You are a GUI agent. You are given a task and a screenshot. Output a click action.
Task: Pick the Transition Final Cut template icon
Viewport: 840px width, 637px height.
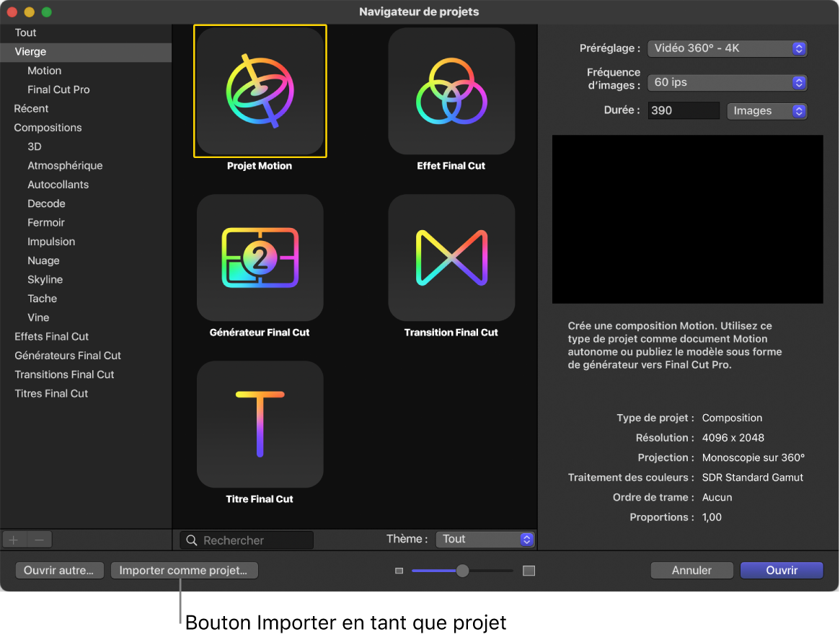(451, 258)
